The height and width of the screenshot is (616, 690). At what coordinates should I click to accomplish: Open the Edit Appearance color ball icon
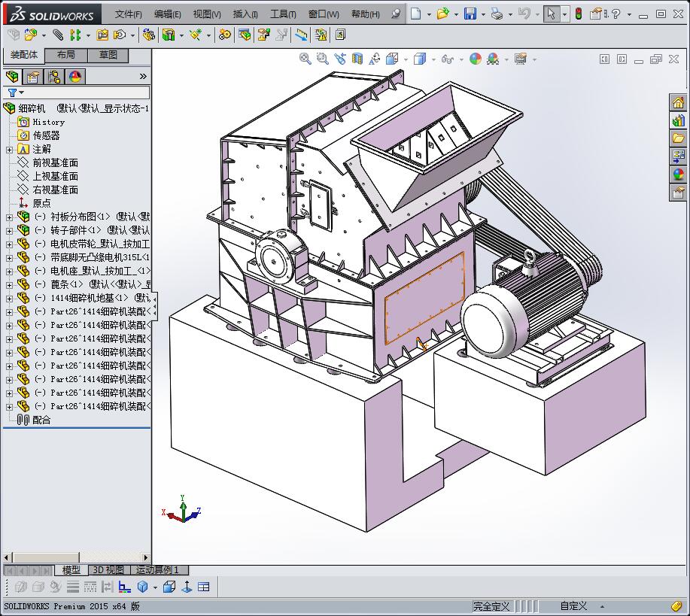(475, 59)
